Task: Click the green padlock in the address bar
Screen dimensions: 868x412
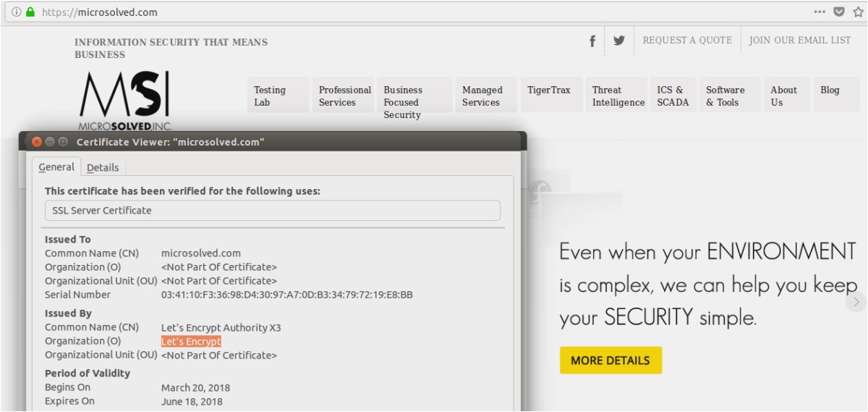Action: pyautogui.click(x=30, y=12)
